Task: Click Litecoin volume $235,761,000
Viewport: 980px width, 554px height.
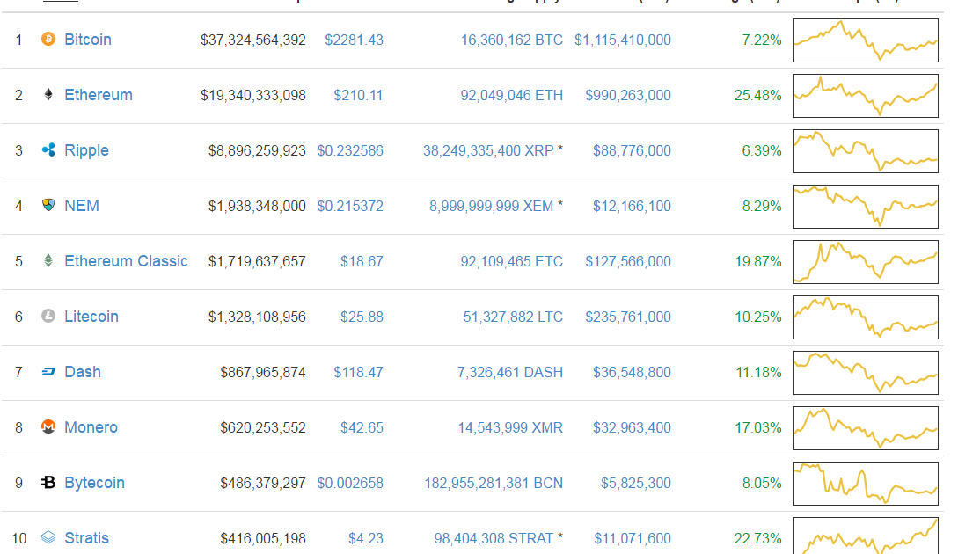Action: (x=628, y=317)
